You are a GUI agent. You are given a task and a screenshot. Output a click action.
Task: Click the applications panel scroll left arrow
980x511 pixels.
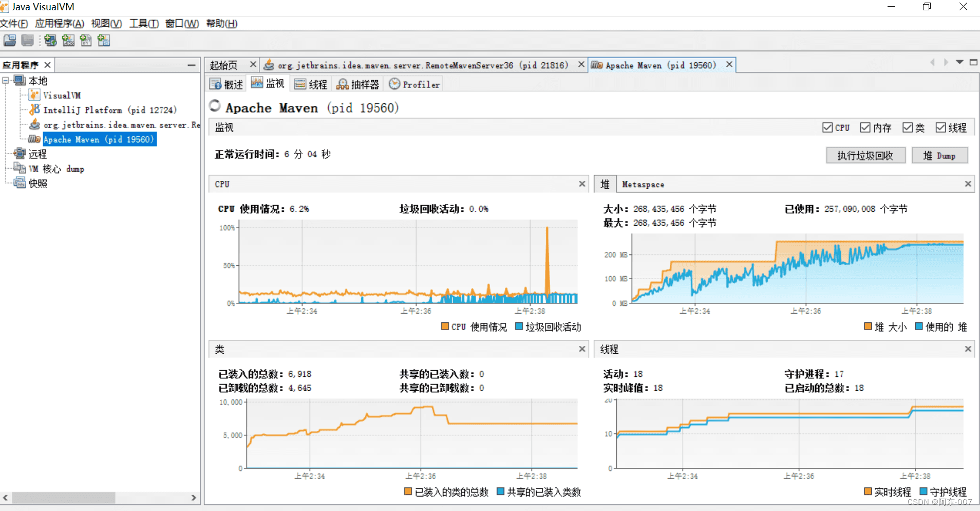(x=5, y=498)
